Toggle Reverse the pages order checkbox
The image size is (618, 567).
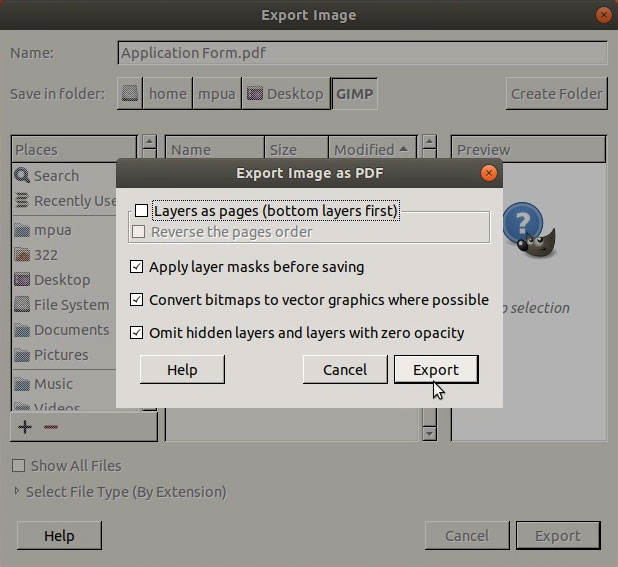pos(138,232)
